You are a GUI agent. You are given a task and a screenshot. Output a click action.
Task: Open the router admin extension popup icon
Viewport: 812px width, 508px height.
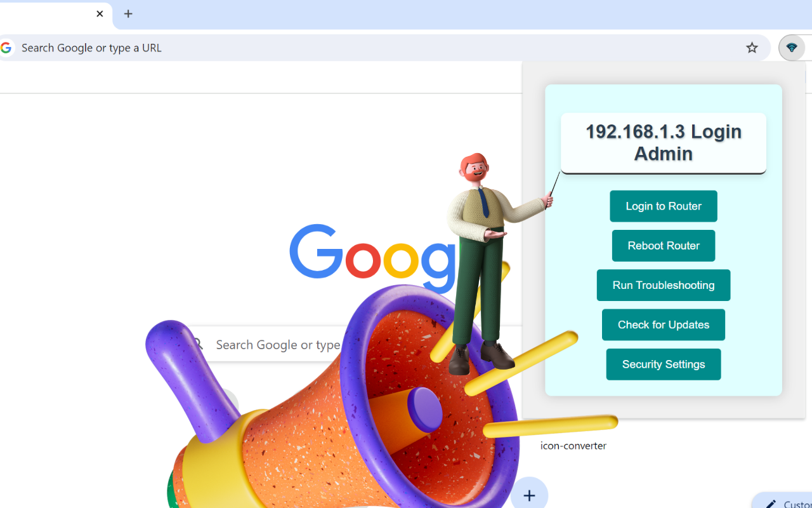click(x=792, y=48)
